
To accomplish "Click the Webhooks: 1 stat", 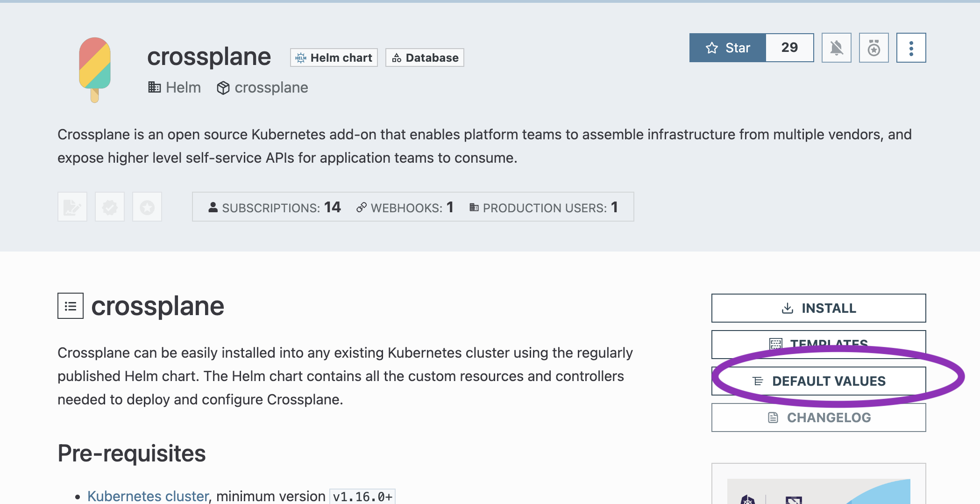I will coord(405,207).
